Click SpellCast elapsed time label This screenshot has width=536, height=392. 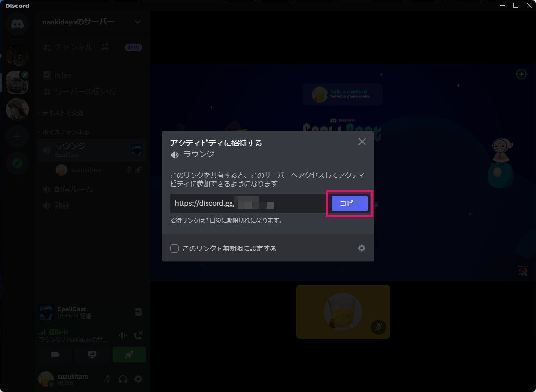coord(74,316)
